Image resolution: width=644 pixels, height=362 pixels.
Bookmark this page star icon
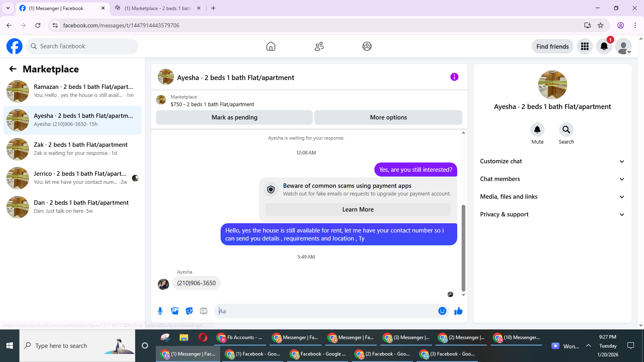pyautogui.click(x=601, y=25)
